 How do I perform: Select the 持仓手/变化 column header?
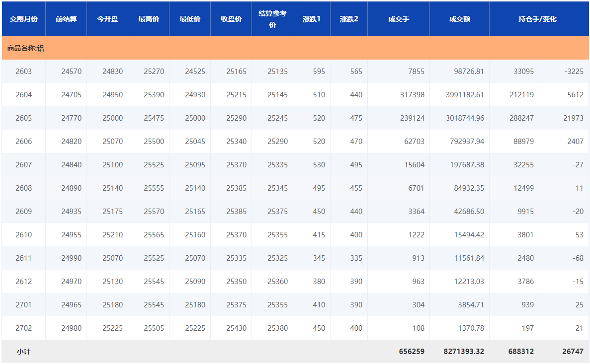pyautogui.click(x=537, y=19)
